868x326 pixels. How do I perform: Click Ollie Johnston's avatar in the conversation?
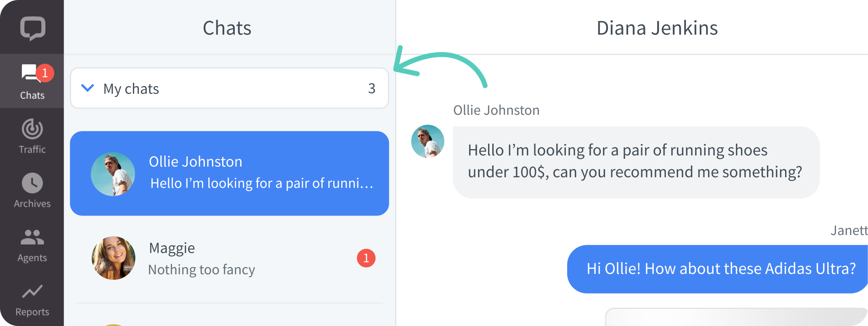[427, 141]
